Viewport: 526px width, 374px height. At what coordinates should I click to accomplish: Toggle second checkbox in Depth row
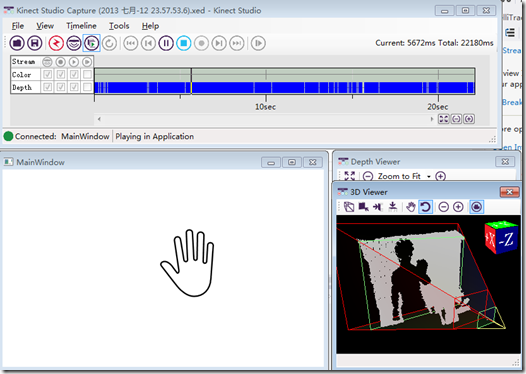click(61, 87)
